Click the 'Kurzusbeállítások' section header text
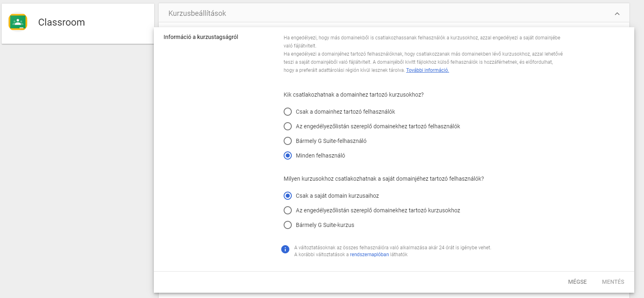The image size is (644, 298). 197,13
